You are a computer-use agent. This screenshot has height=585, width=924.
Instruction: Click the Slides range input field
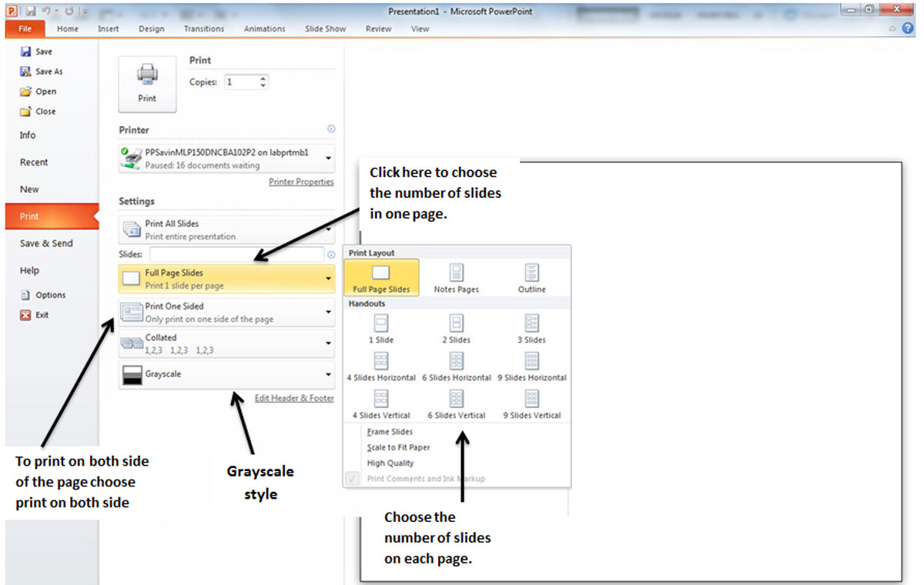(x=237, y=254)
